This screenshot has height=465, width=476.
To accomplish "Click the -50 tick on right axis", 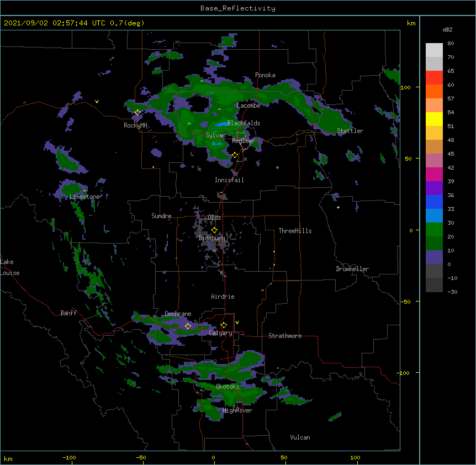I will click(x=405, y=302).
